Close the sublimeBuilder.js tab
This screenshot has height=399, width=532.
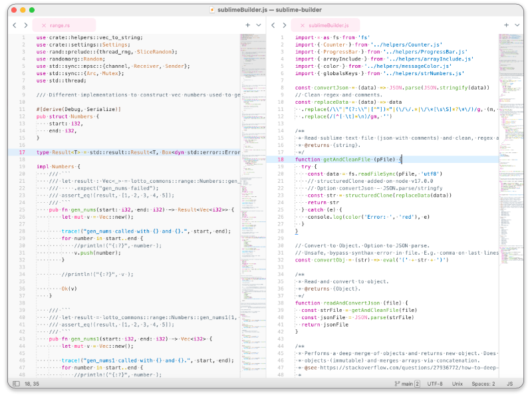[303, 25]
